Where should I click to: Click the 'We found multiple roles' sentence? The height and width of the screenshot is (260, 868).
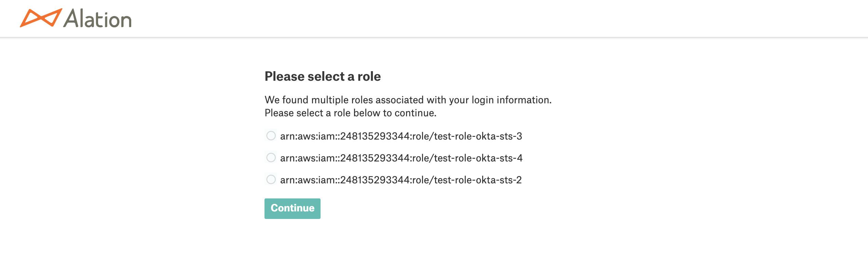[408, 100]
